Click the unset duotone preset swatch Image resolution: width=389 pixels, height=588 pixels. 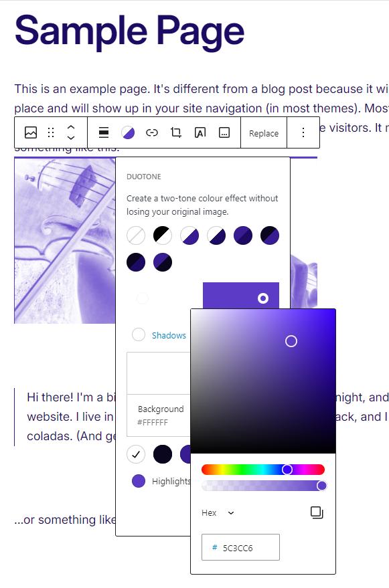point(136,236)
